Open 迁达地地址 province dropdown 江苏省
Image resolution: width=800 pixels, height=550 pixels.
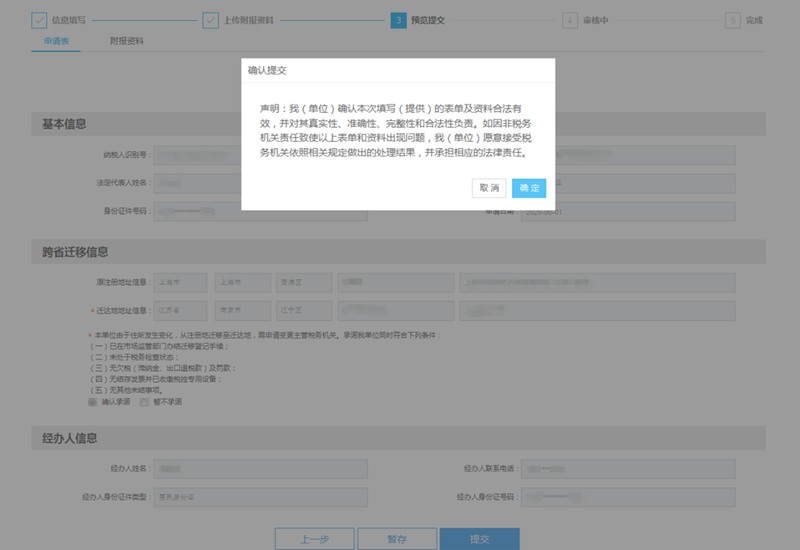point(180,311)
